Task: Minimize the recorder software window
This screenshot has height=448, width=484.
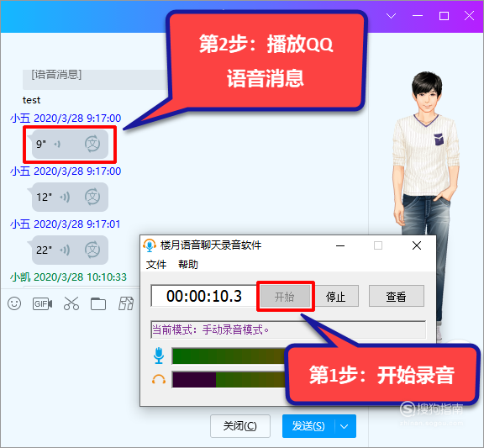Action: [x=340, y=245]
